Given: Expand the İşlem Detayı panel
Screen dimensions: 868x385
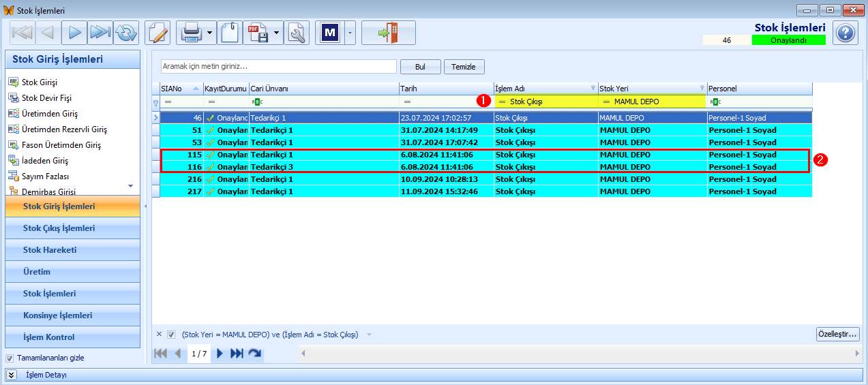Looking at the screenshot, I should 12,375.
